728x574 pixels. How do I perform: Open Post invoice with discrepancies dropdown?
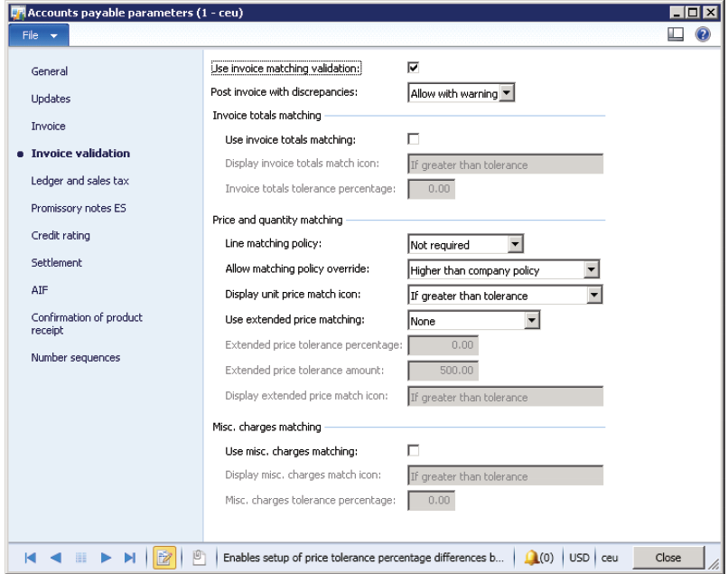tap(507, 93)
